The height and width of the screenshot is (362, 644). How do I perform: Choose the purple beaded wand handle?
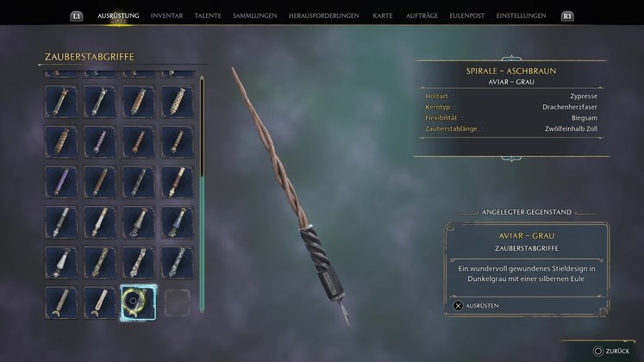(x=100, y=141)
